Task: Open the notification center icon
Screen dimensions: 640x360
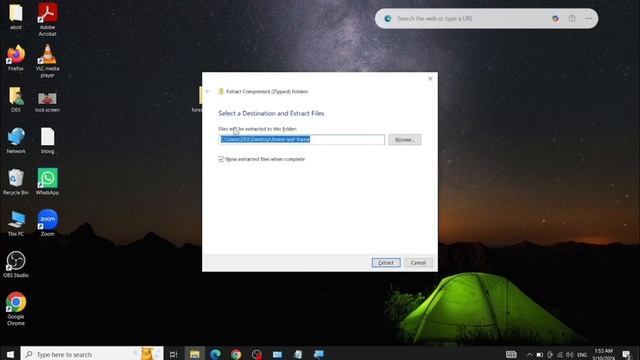Action: point(627,354)
